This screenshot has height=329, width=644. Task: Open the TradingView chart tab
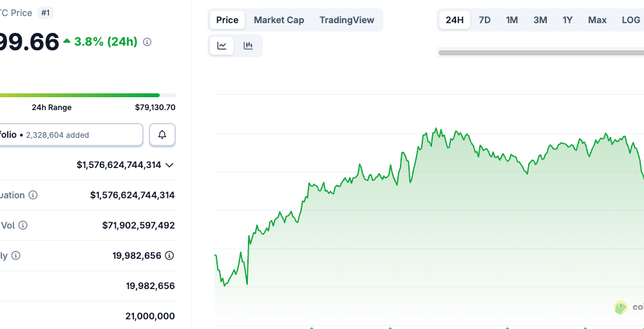coord(346,20)
